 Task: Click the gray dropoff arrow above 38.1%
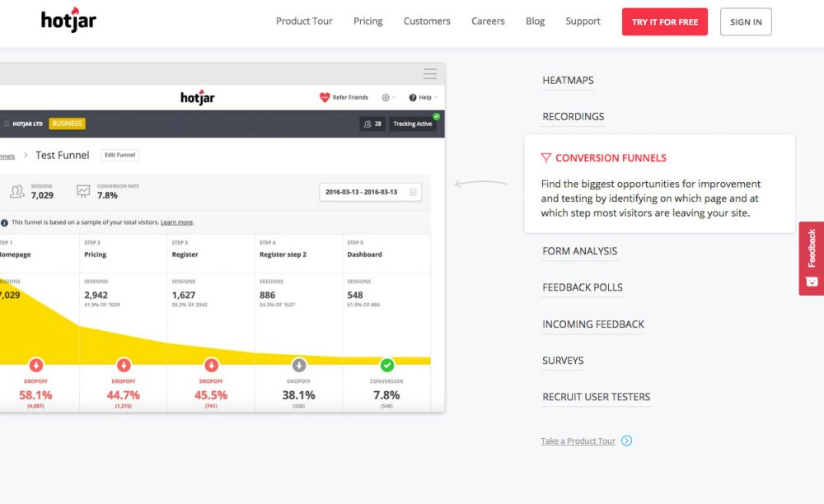point(299,364)
